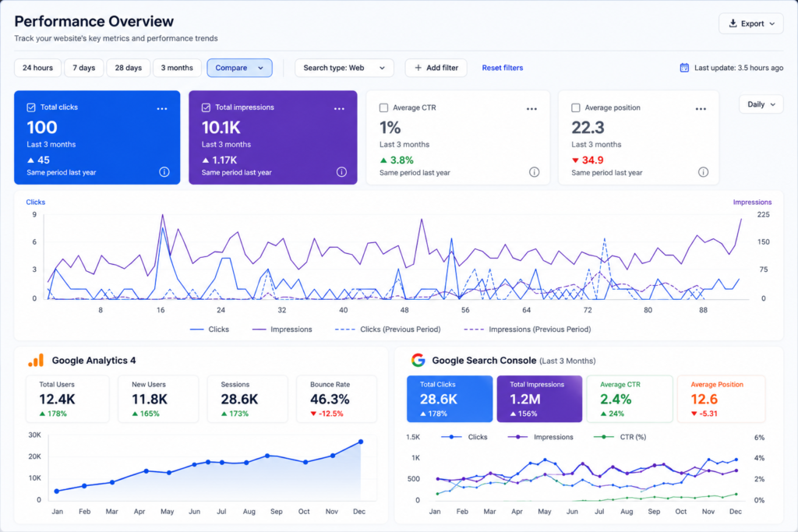Click the Google G logo in Search Console
The width and height of the screenshot is (798, 532).
click(418, 360)
